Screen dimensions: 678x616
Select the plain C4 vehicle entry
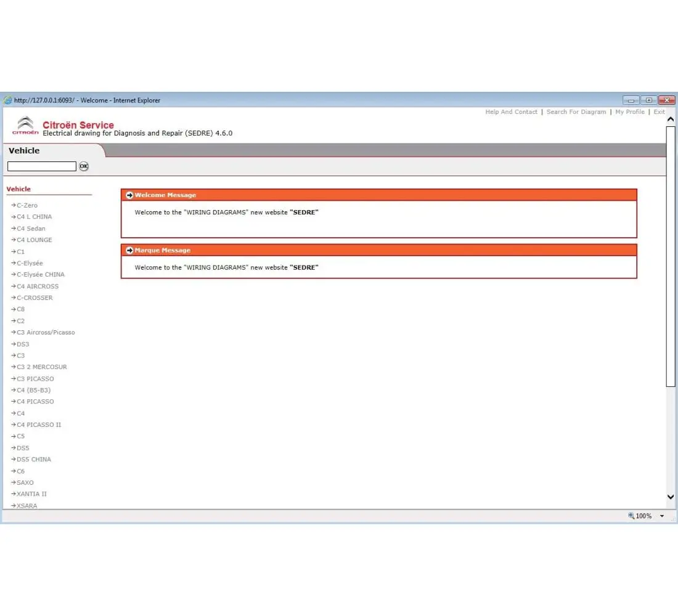20,413
